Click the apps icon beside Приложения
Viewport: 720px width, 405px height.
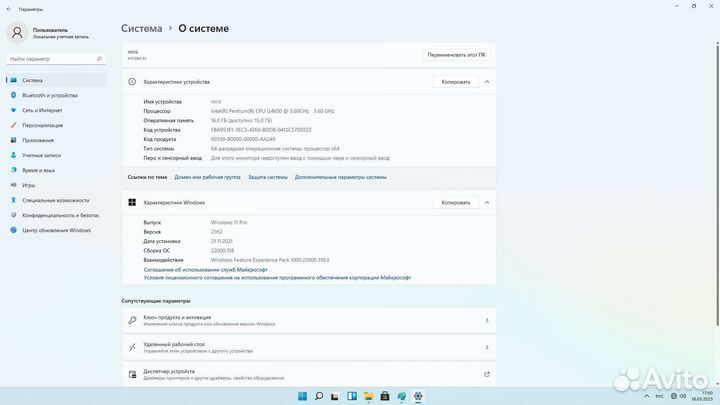(x=13, y=140)
